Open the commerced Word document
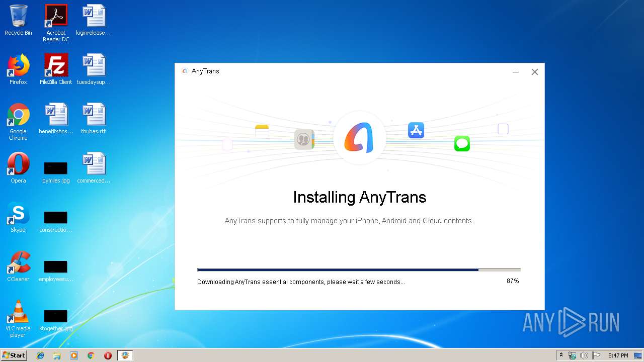Screen dimensions: 644x362 click(94, 168)
